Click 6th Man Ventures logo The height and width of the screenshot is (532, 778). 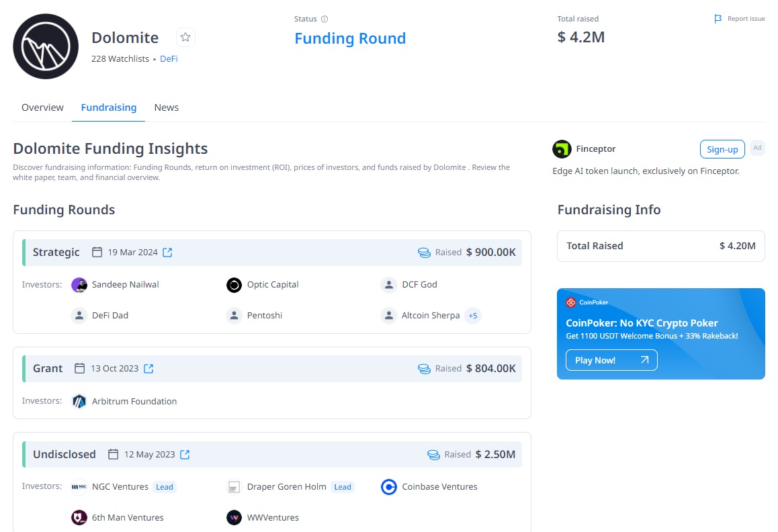click(x=79, y=518)
